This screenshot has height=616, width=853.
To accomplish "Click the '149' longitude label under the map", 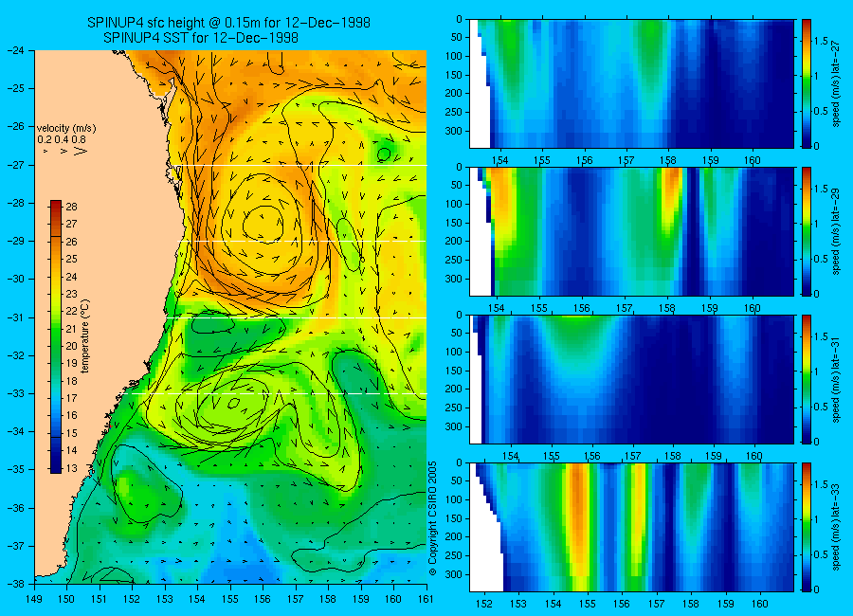I will [35, 599].
